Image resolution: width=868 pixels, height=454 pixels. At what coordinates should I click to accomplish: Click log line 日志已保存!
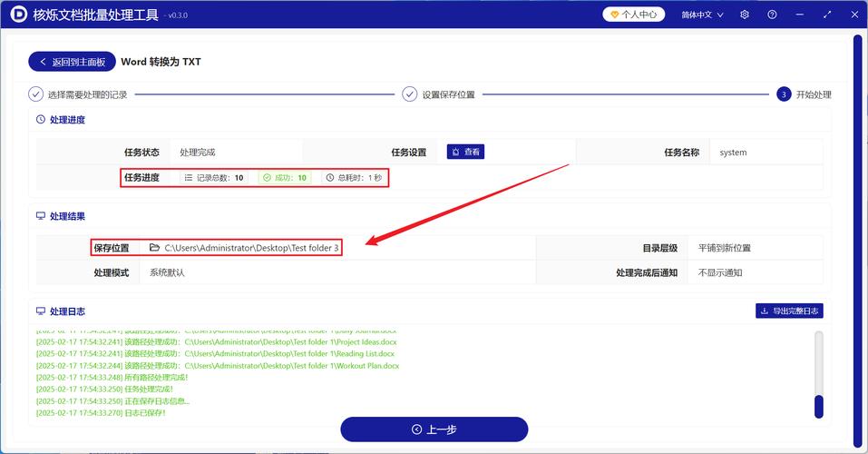pos(101,413)
